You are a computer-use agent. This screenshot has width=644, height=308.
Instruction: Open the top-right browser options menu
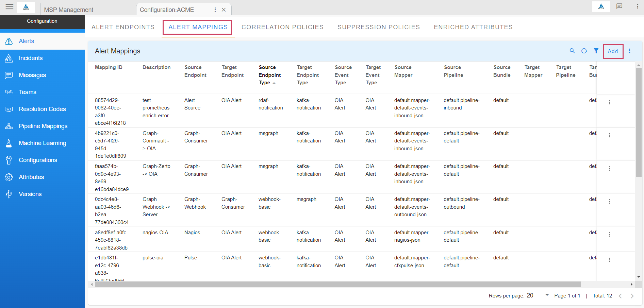pyautogui.click(x=638, y=6)
